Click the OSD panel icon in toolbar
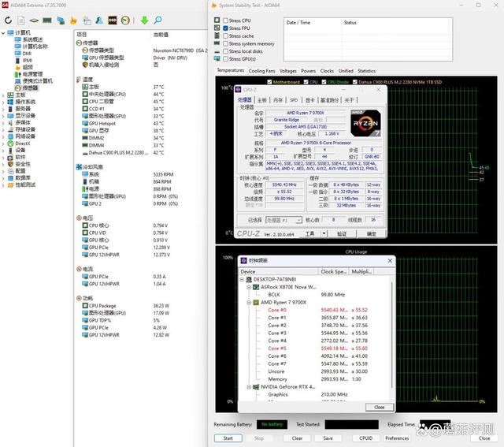 112,20
